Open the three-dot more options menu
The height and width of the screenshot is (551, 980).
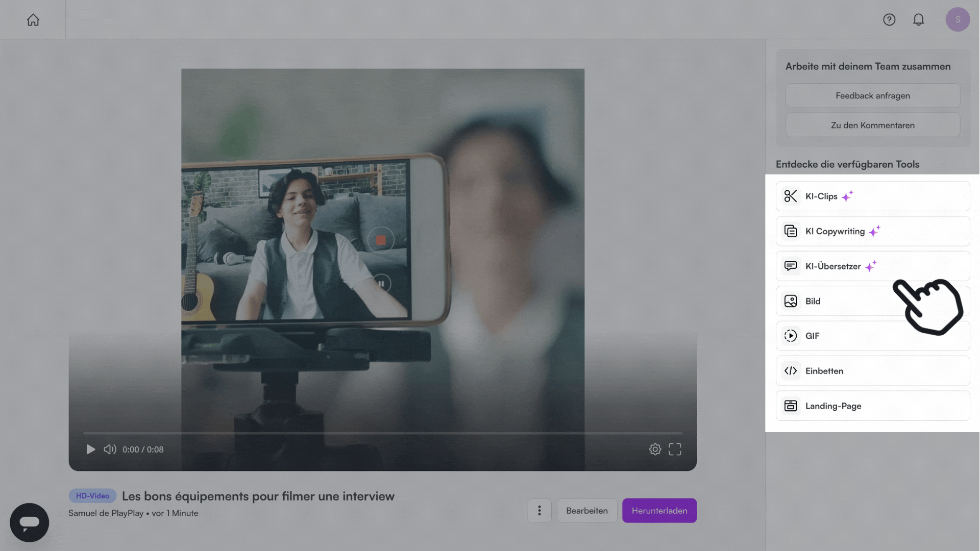(539, 511)
